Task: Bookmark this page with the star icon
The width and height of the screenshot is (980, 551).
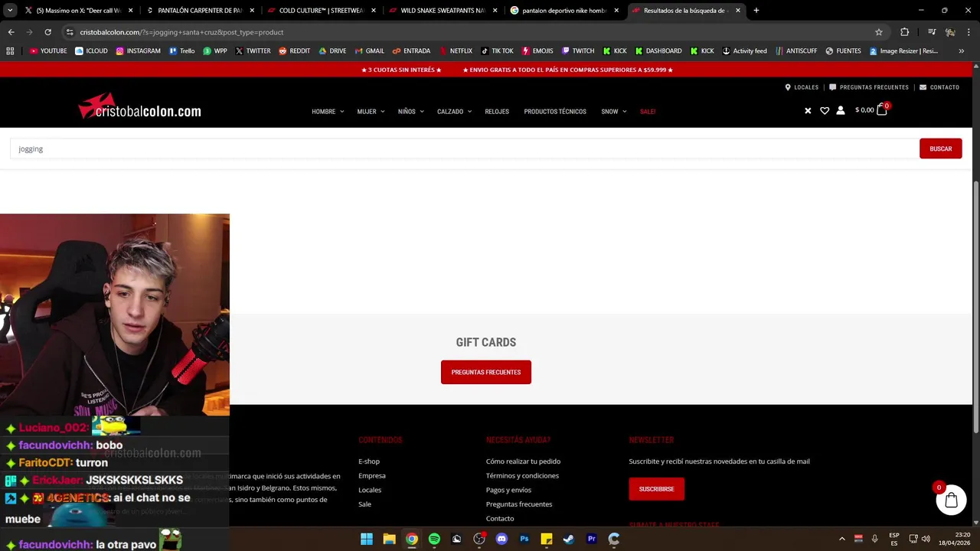Action: pyautogui.click(x=879, y=32)
